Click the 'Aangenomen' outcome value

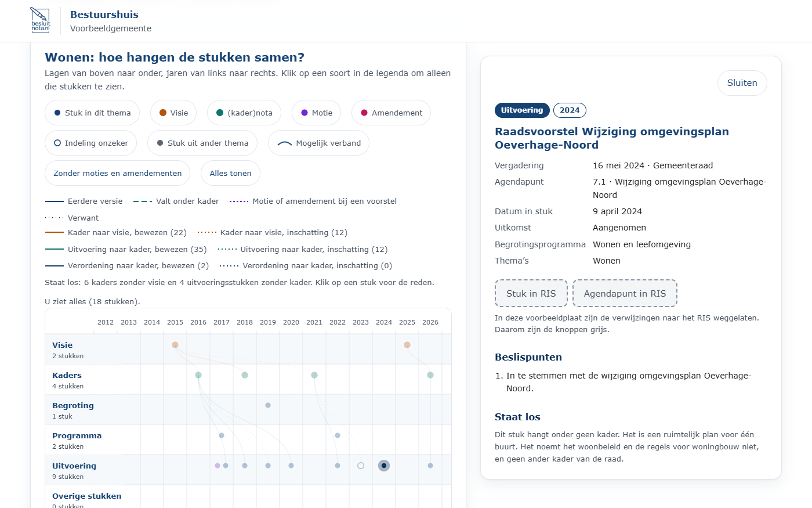[619, 228]
